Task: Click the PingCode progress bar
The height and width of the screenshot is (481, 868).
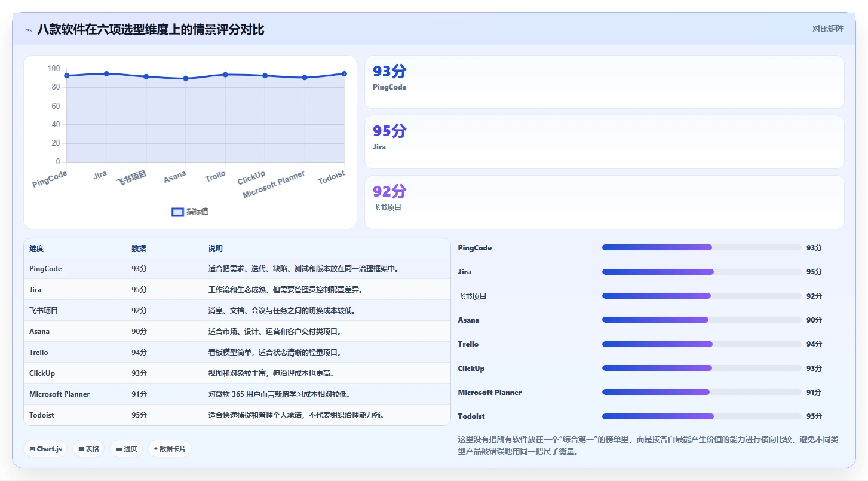Action: [x=701, y=247]
